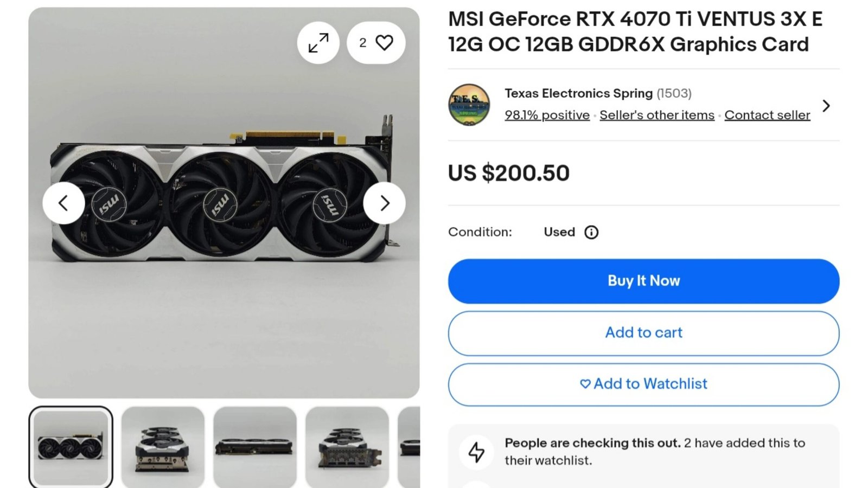Open the 98.1% positive feedback link

tap(547, 115)
